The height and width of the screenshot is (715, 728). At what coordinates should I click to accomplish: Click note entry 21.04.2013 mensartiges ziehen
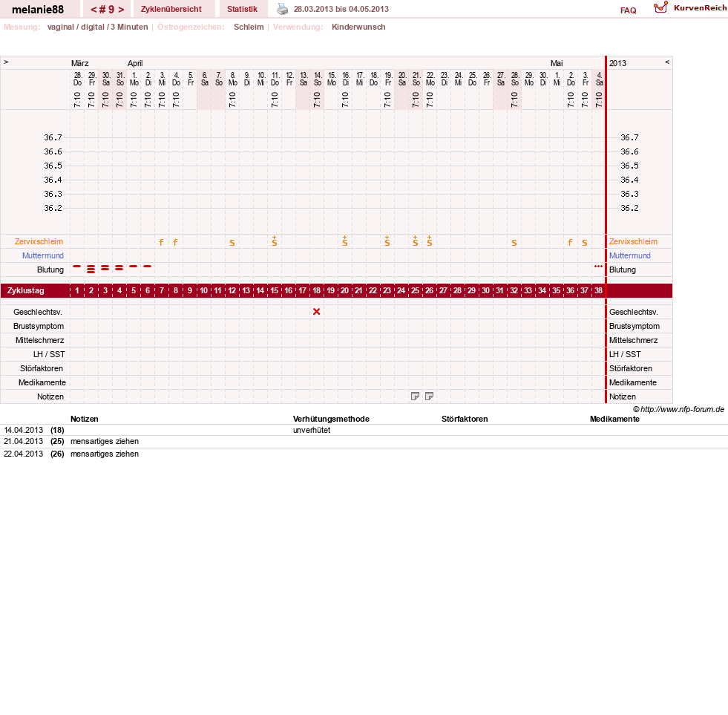coord(105,441)
